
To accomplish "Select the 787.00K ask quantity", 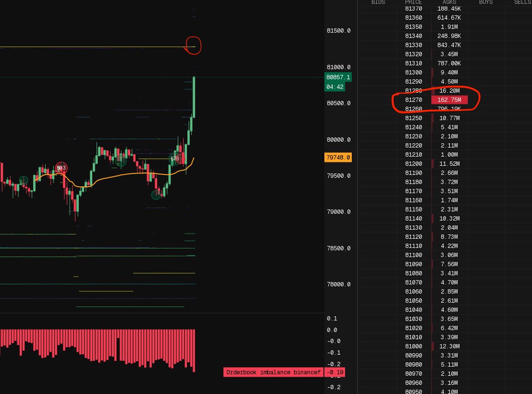I will pos(449,63).
